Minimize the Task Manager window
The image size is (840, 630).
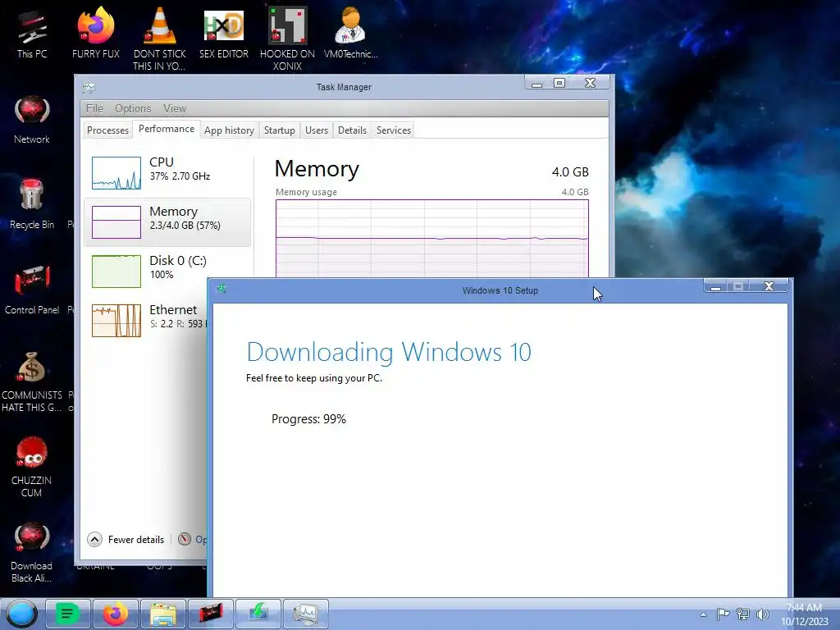536,83
